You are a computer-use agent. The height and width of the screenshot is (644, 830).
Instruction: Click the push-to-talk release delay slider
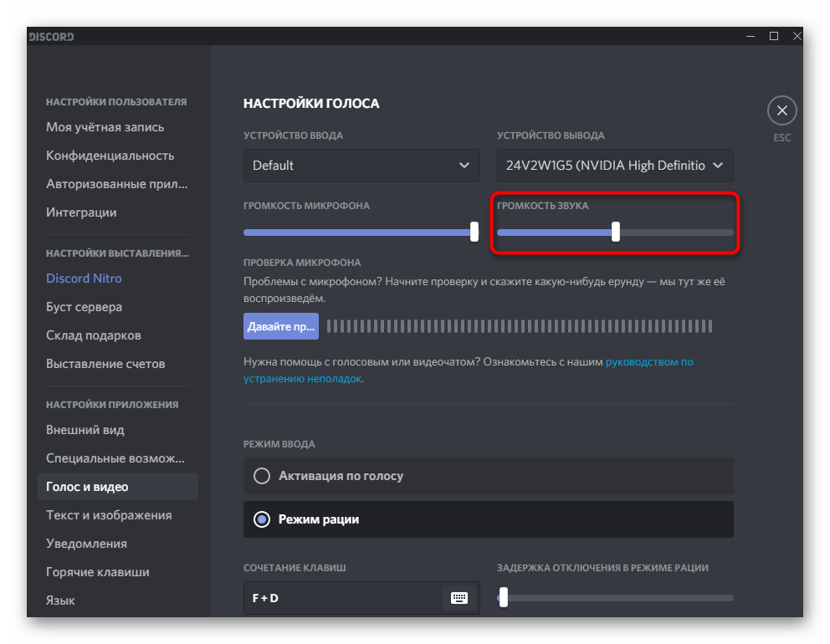pyautogui.click(x=503, y=597)
